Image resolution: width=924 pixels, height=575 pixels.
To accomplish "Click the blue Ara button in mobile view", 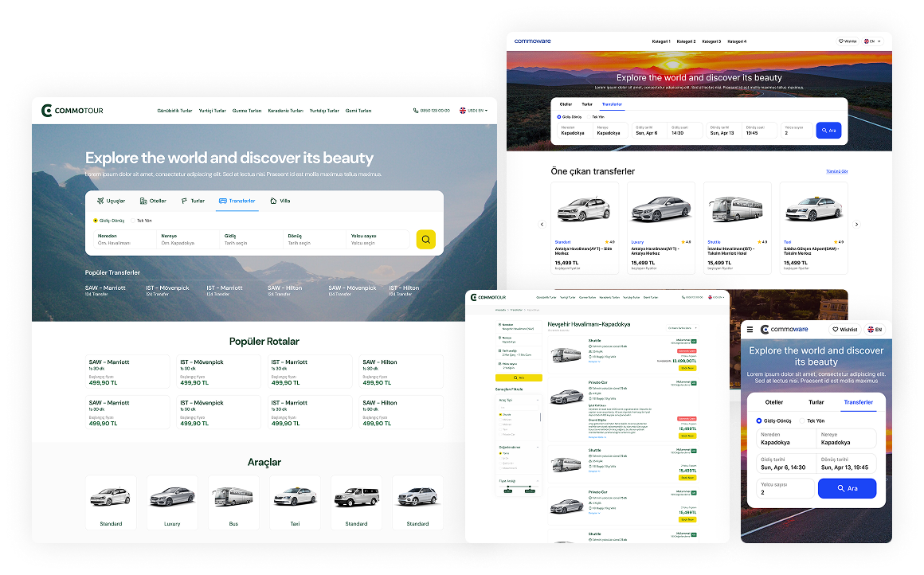I will click(x=847, y=488).
